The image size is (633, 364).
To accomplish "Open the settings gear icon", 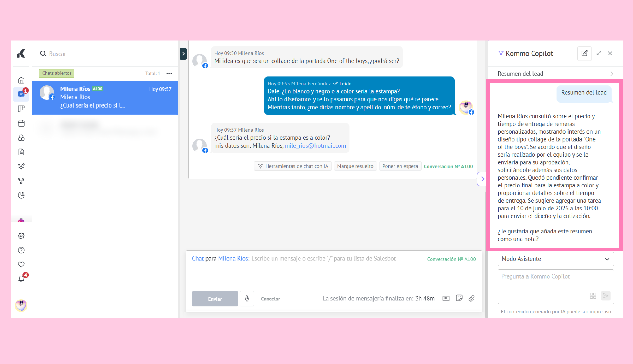I will 21,236.
